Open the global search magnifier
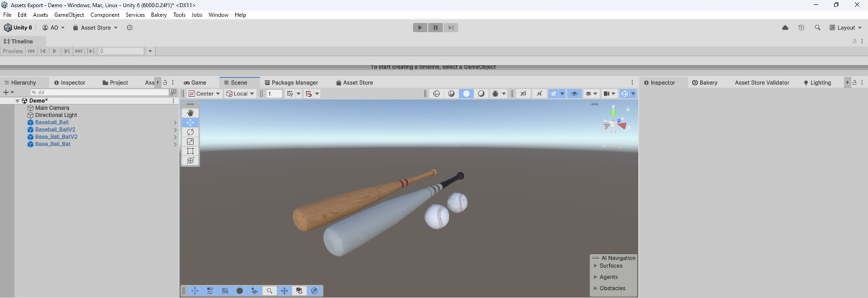The image size is (868, 298). coord(817,27)
